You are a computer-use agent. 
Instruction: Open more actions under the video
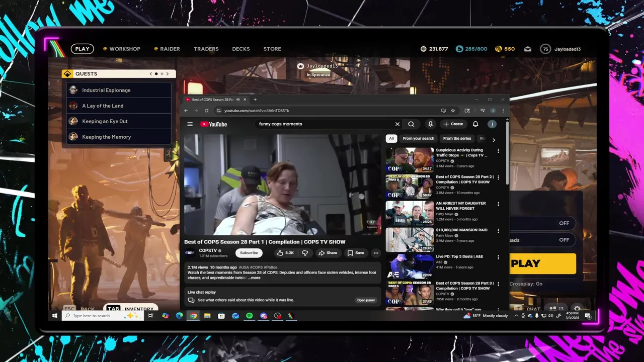[x=376, y=253]
